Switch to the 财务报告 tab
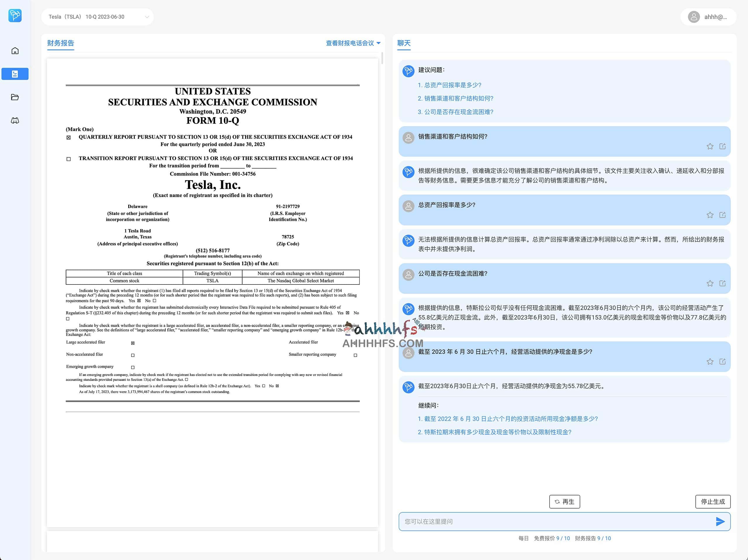The image size is (748, 560). click(60, 43)
